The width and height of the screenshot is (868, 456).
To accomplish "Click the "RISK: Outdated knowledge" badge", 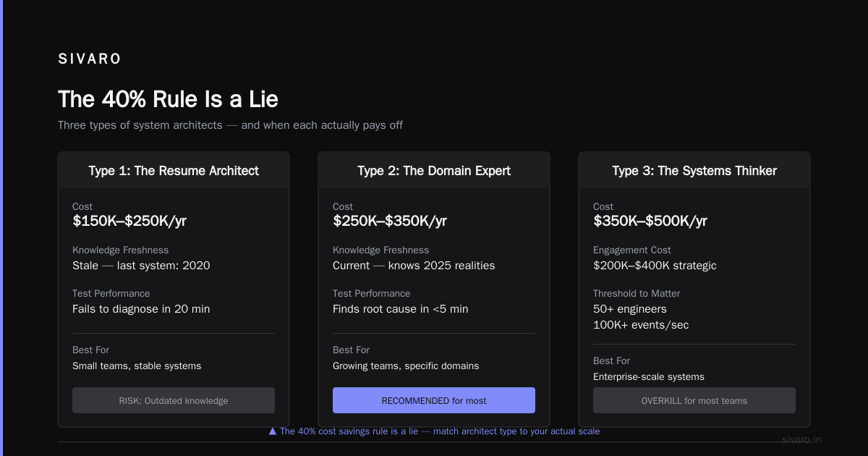I will [174, 400].
